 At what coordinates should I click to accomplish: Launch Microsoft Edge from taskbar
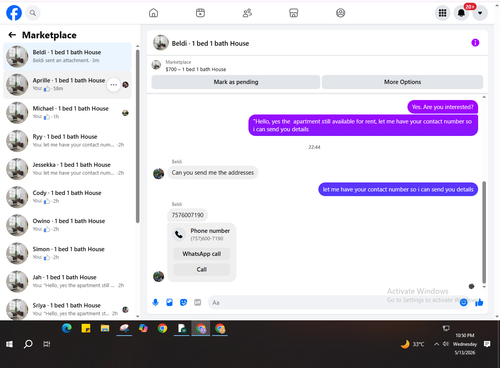click(67, 328)
